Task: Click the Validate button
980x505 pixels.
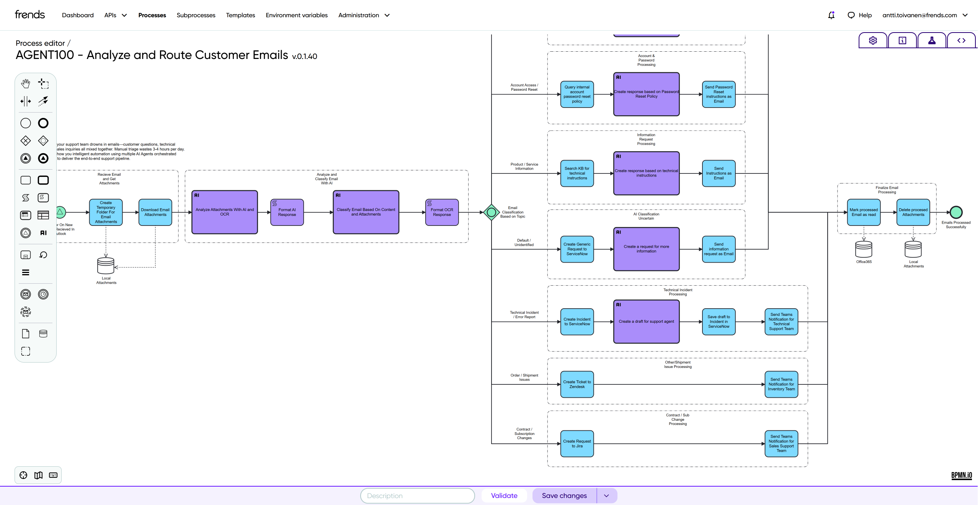Action: [x=504, y=495]
